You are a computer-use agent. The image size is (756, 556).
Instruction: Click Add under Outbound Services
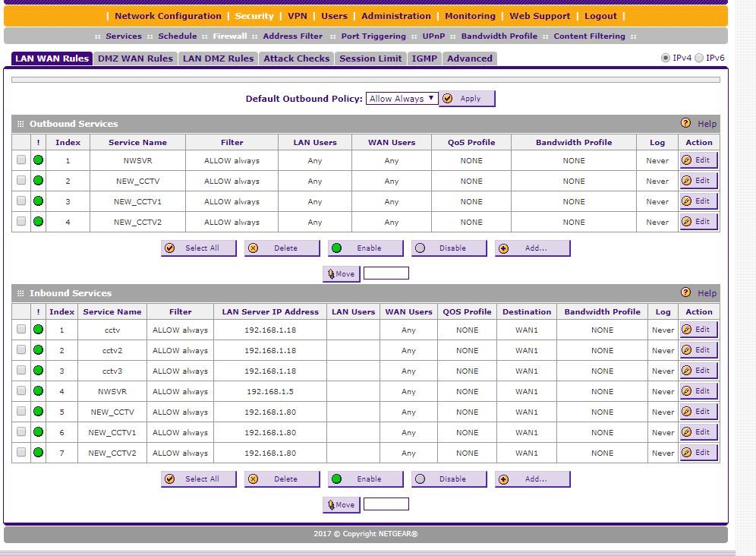point(532,248)
